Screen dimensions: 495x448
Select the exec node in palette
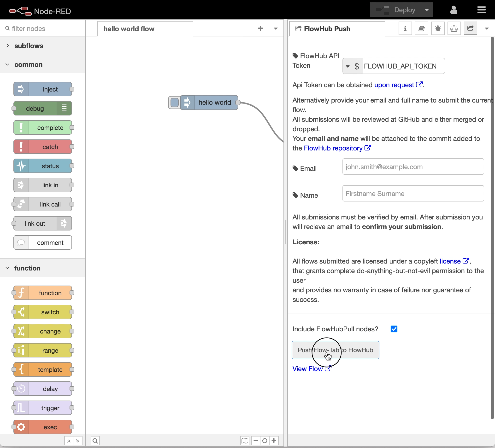pyautogui.click(x=43, y=427)
